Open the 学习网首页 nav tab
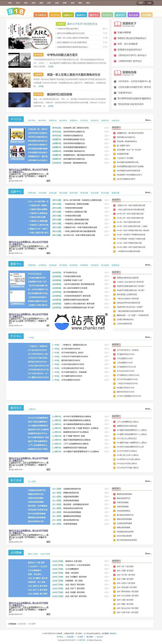Screen dimensions: 162x644 [x=40, y=15]
